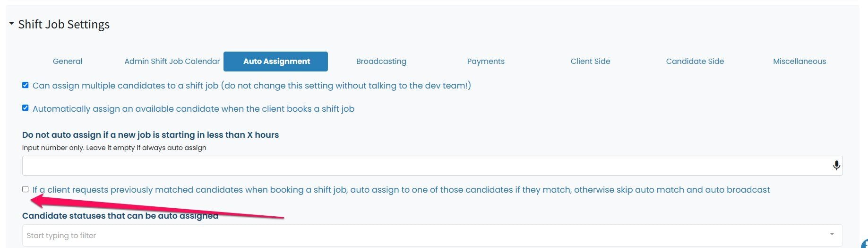
Task: Open the Candidate Side tab
Action: pyautogui.click(x=695, y=61)
